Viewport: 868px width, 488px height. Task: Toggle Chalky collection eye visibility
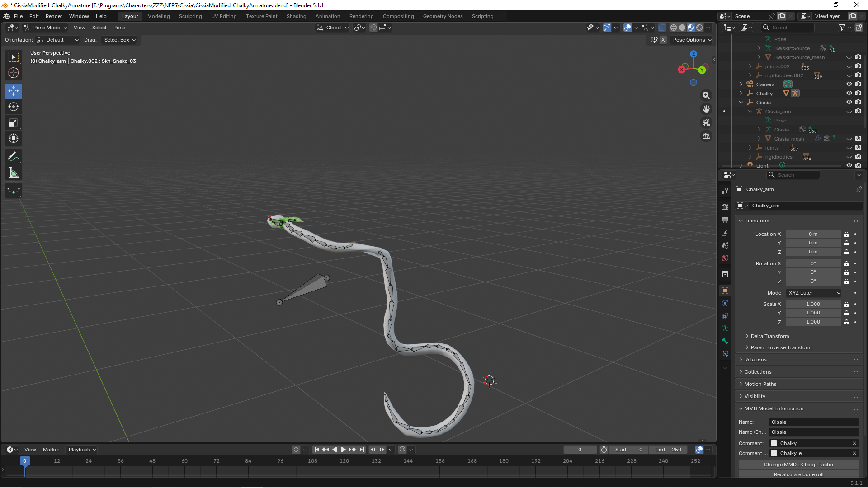[x=849, y=93]
